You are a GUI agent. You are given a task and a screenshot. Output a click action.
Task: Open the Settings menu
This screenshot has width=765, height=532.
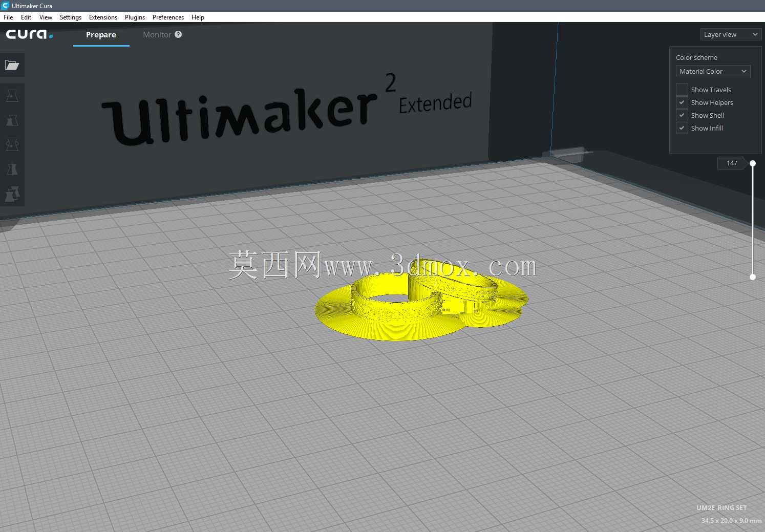click(71, 17)
